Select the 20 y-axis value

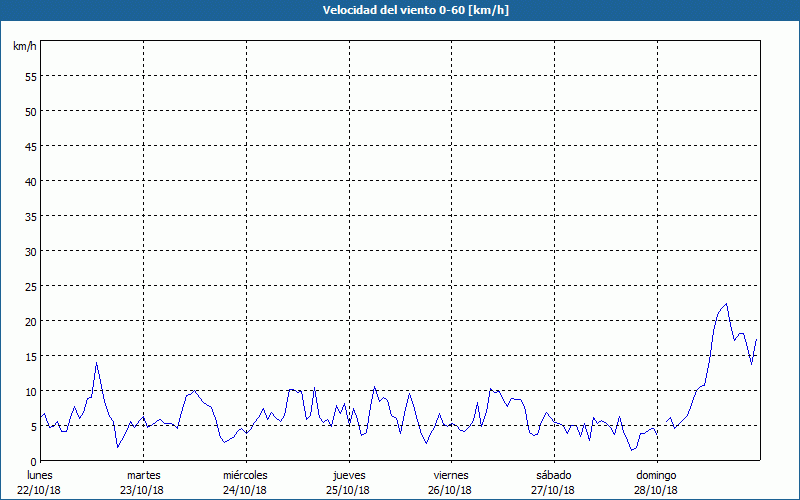click(31, 322)
